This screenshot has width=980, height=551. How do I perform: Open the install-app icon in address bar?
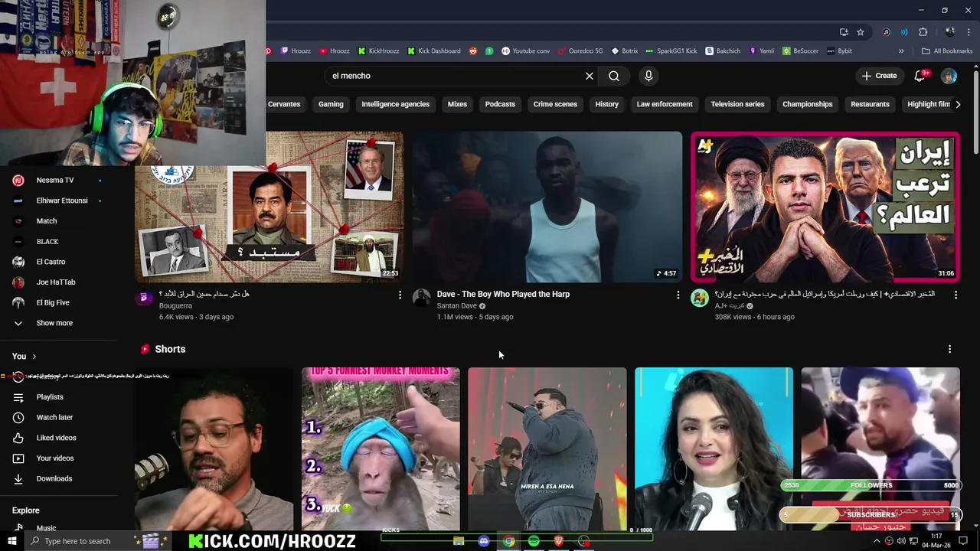[x=844, y=32]
